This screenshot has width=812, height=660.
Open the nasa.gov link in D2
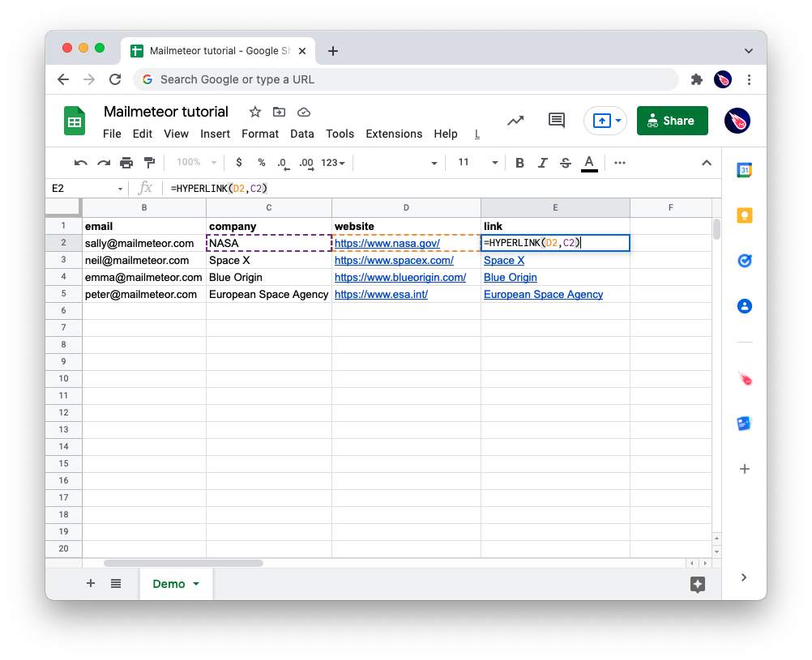coord(387,243)
